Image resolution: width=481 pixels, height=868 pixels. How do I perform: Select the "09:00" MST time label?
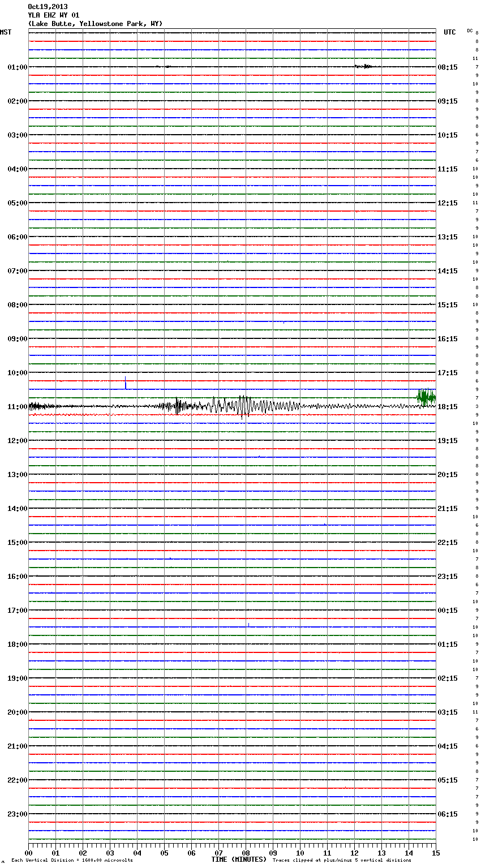[18, 339]
